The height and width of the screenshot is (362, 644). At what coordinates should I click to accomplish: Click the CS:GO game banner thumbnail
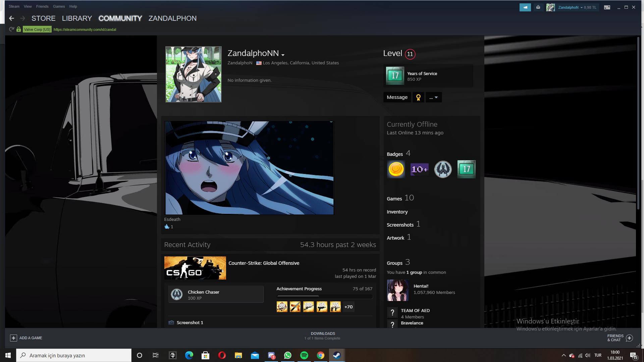pos(195,268)
